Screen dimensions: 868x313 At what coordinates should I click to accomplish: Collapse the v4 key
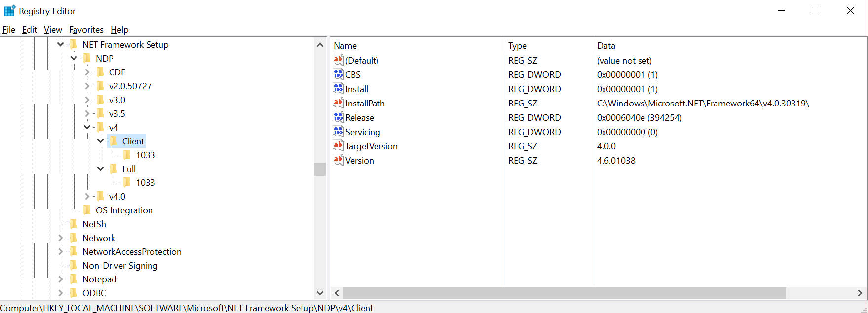[87, 127]
